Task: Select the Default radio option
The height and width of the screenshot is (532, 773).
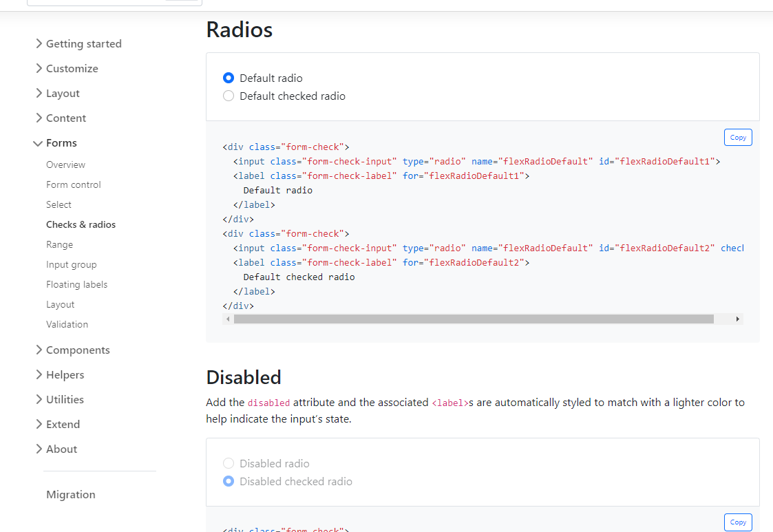Action: pos(229,78)
